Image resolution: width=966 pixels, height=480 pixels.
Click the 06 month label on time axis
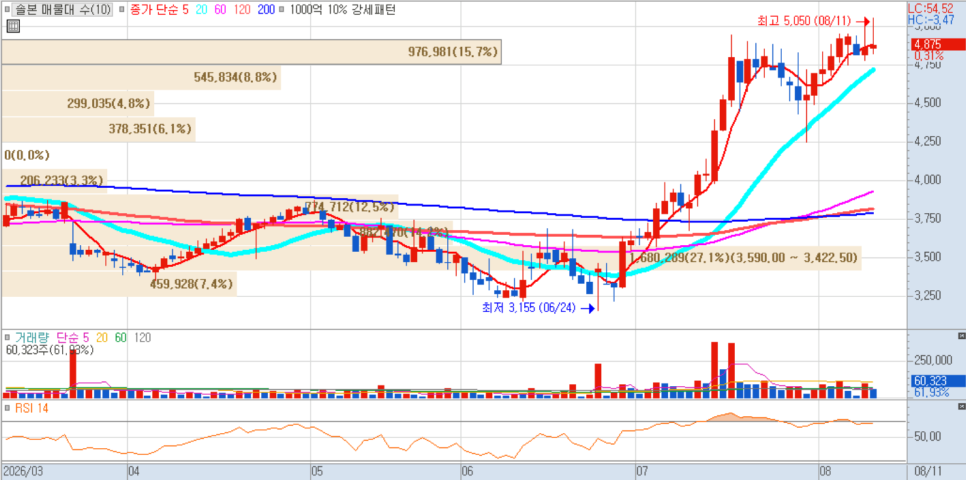point(466,471)
